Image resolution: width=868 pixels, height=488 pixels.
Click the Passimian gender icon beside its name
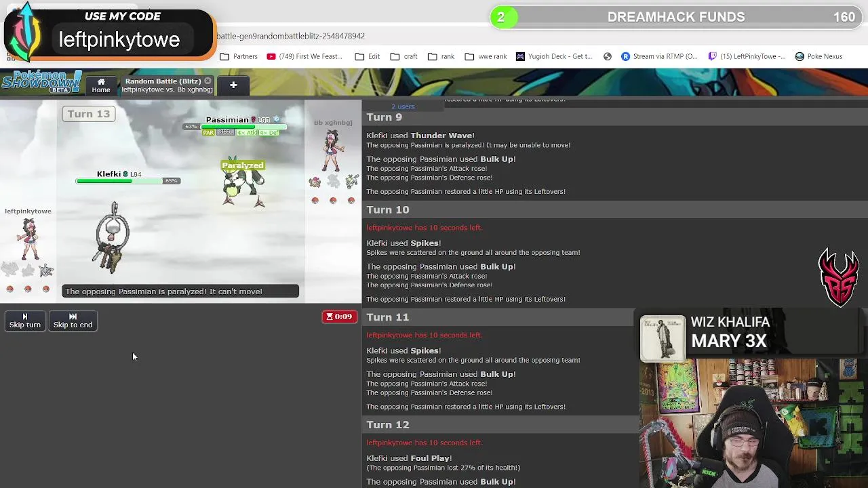coord(254,120)
